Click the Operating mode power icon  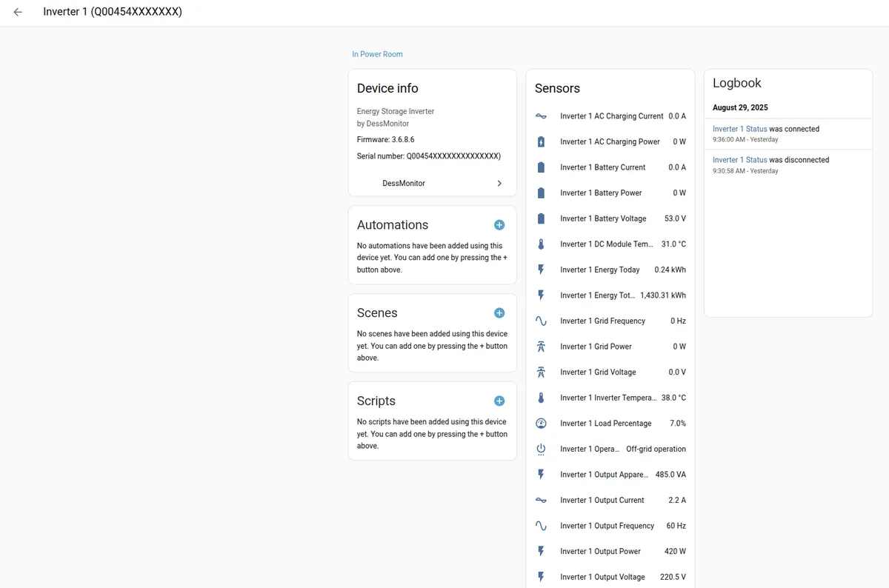pos(541,449)
